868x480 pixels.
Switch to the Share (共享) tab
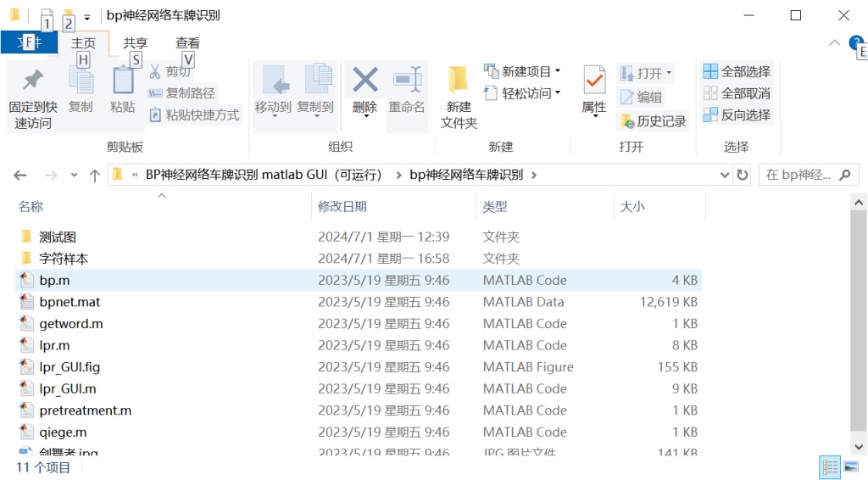pos(135,42)
